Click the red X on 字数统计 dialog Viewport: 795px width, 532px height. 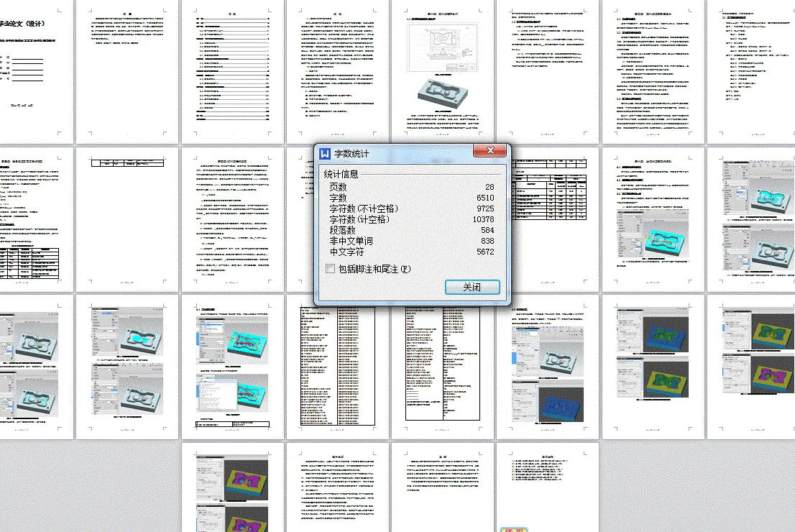490,151
